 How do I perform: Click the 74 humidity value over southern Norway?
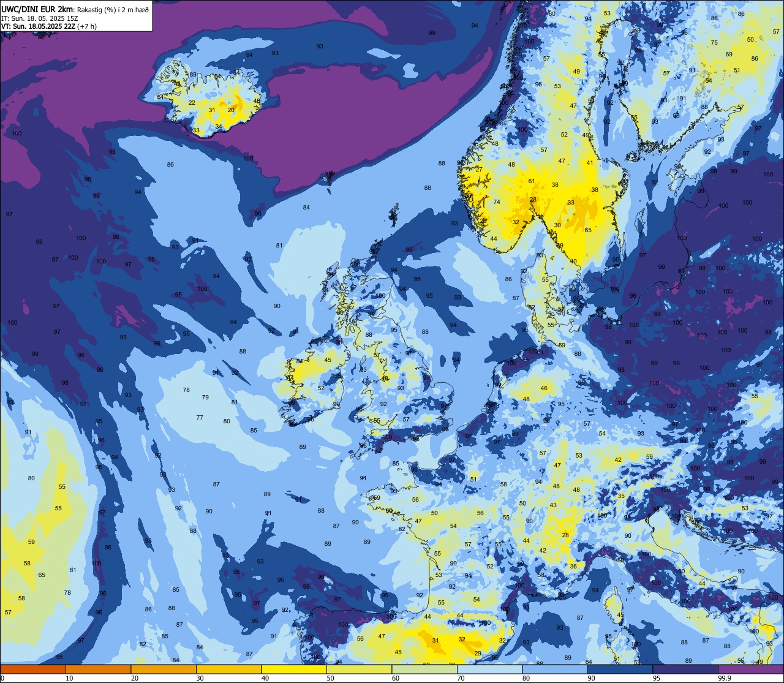pos(497,202)
